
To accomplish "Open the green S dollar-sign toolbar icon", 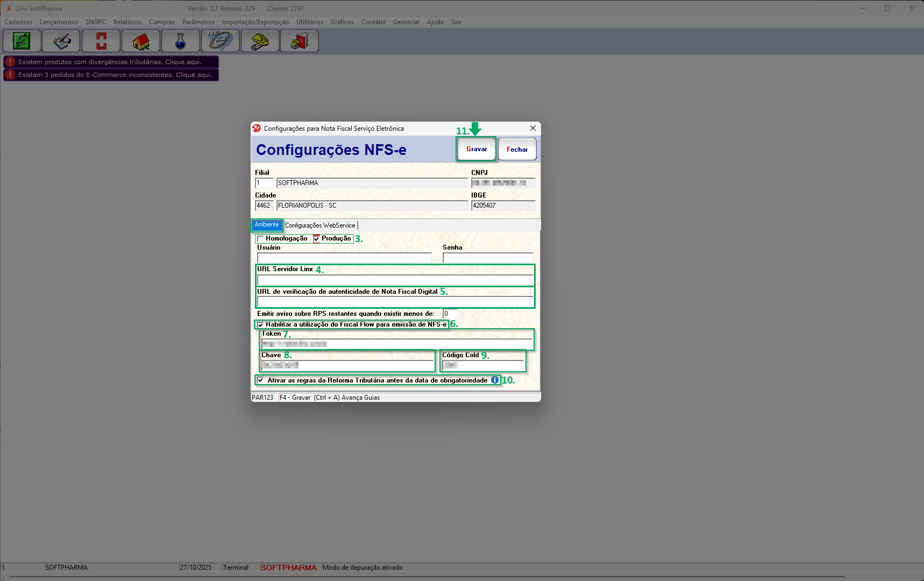I will tap(22, 41).
